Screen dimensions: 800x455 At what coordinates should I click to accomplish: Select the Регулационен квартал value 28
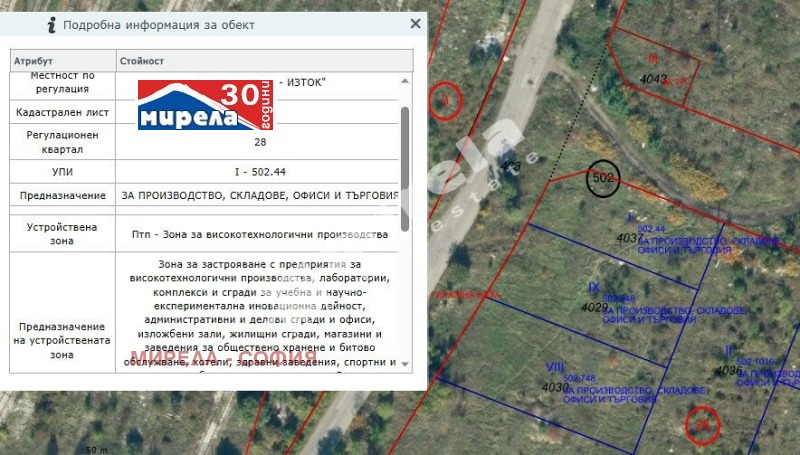pyautogui.click(x=258, y=142)
